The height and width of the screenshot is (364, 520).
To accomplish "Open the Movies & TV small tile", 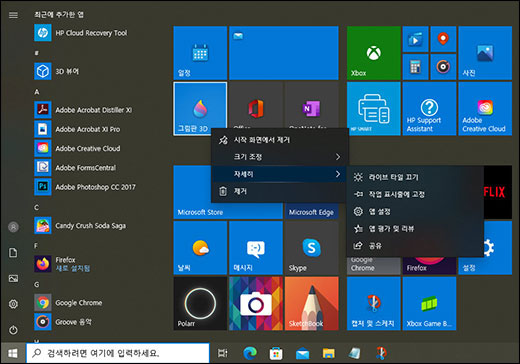I will point(415,39).
